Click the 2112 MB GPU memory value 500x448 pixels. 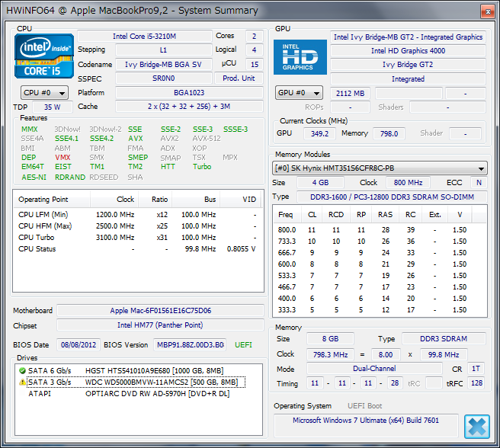[350, 93]
